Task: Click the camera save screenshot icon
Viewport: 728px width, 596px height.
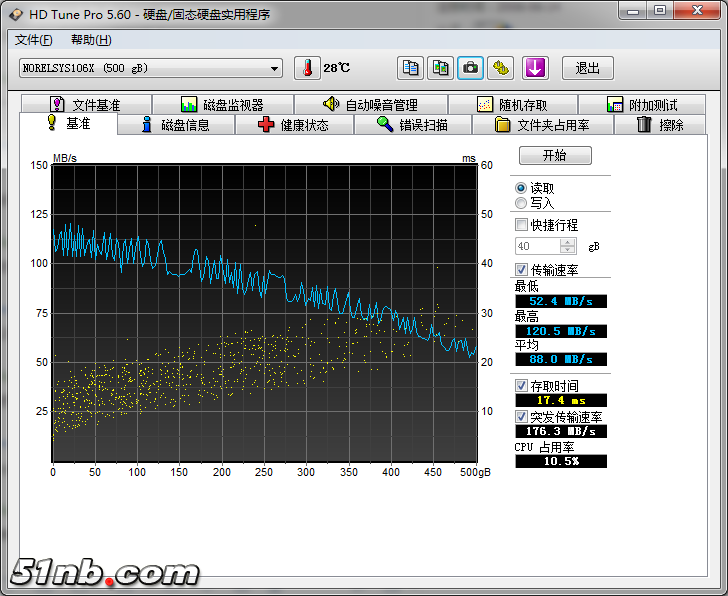Action: (x=470, y=68)
